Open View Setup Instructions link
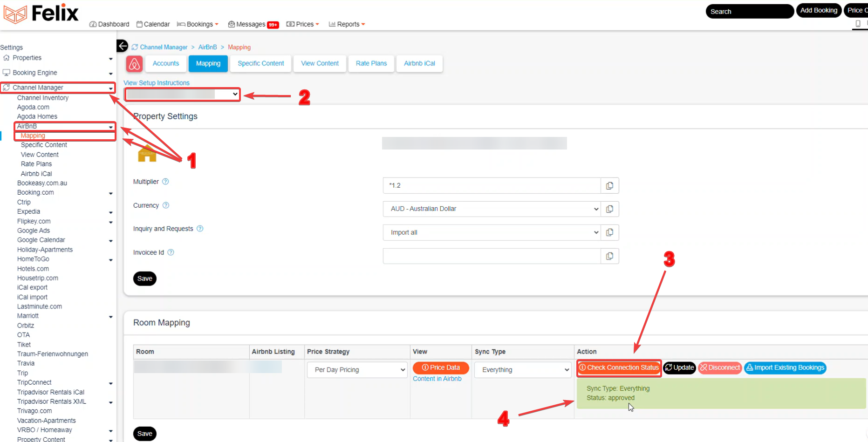 (157, 83)
